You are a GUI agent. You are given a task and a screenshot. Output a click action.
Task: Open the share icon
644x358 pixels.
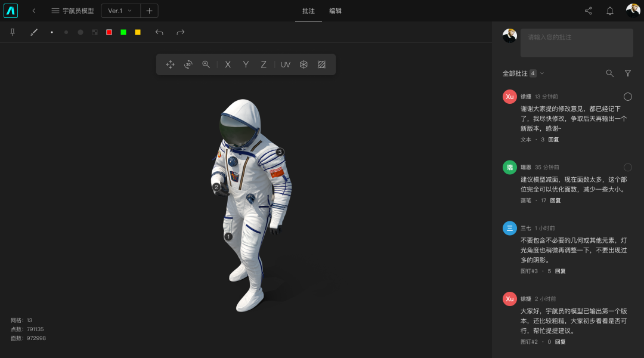point(589,11)
